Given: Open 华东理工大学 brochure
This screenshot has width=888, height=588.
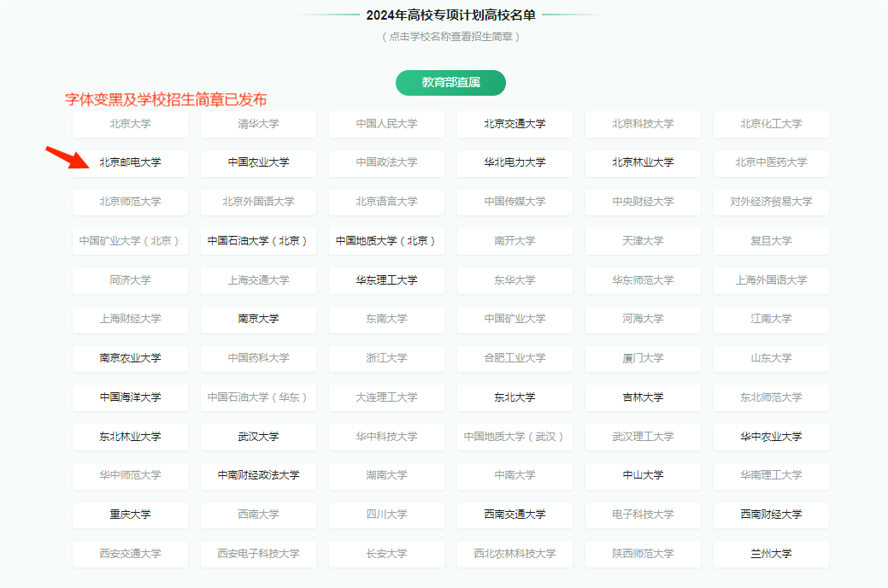Looking at the screenshot, I should coord(386,280).
